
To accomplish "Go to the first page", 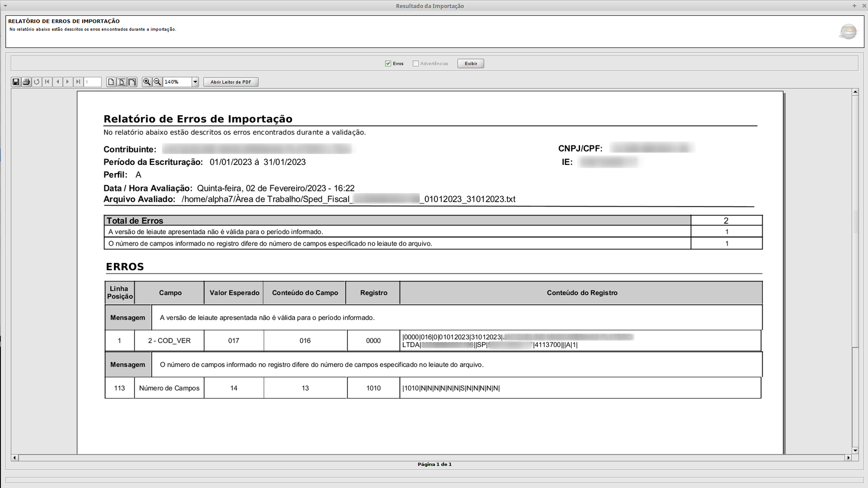I will coord(47,82).
